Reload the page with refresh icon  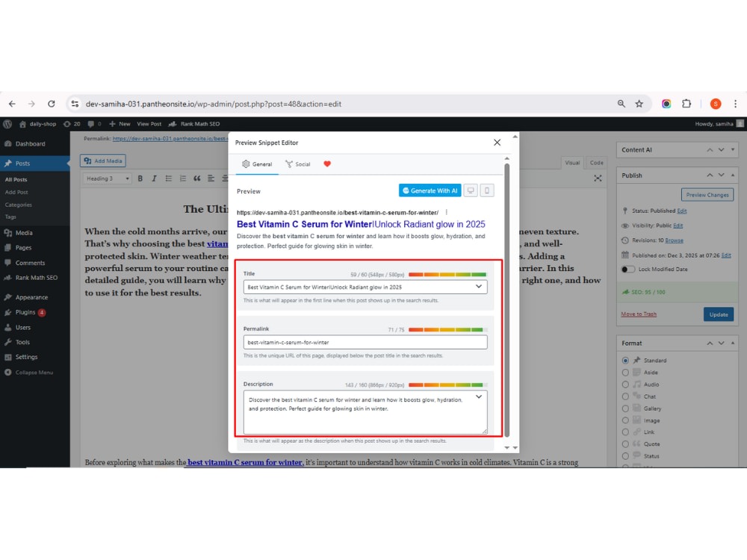(x=52, y=104)
